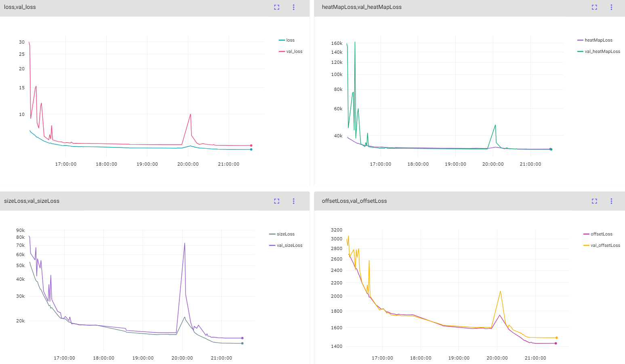Click the val_offsetLoss end-point marker
The width and height of the screenshot is (625, 364).
pos(556,338)
